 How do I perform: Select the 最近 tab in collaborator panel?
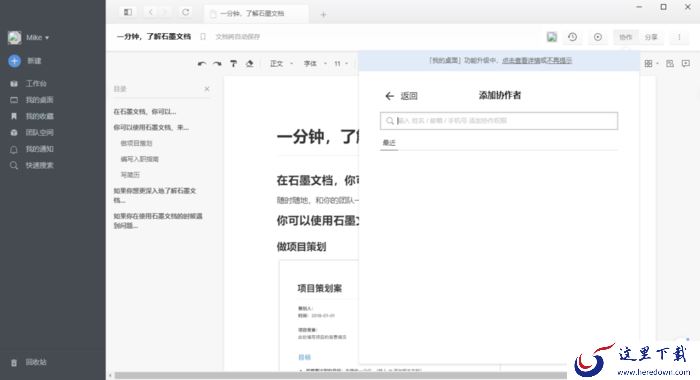389,143
